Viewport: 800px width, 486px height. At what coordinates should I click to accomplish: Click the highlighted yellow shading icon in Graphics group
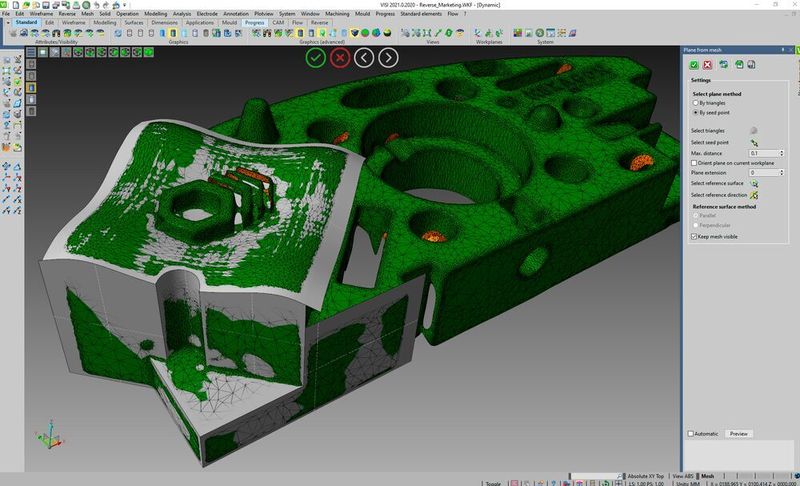click(x=173, y=33)
